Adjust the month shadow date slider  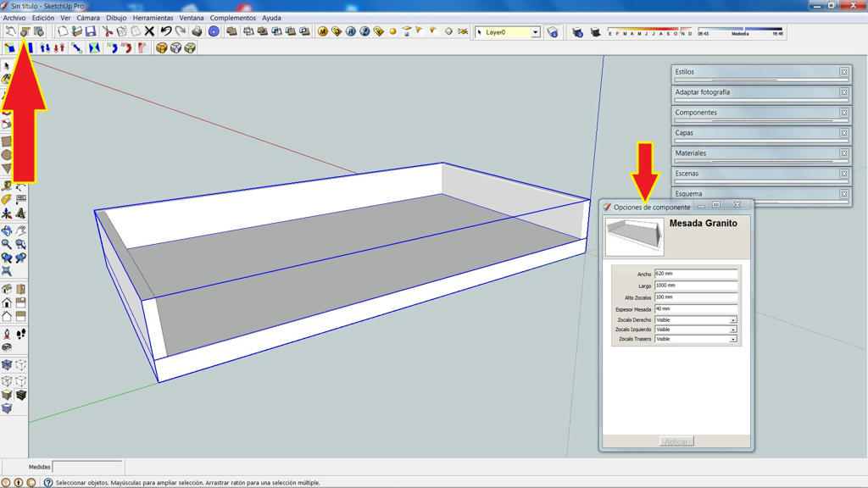[650, 31]
